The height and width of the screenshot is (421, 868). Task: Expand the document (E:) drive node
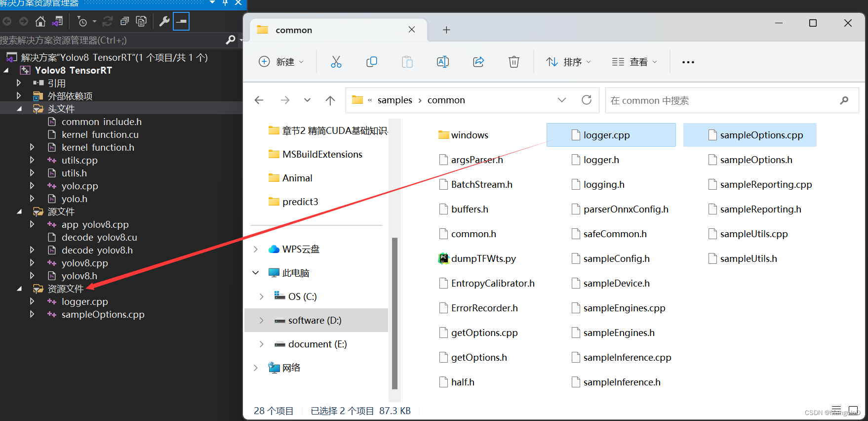[x=262, y=344]
